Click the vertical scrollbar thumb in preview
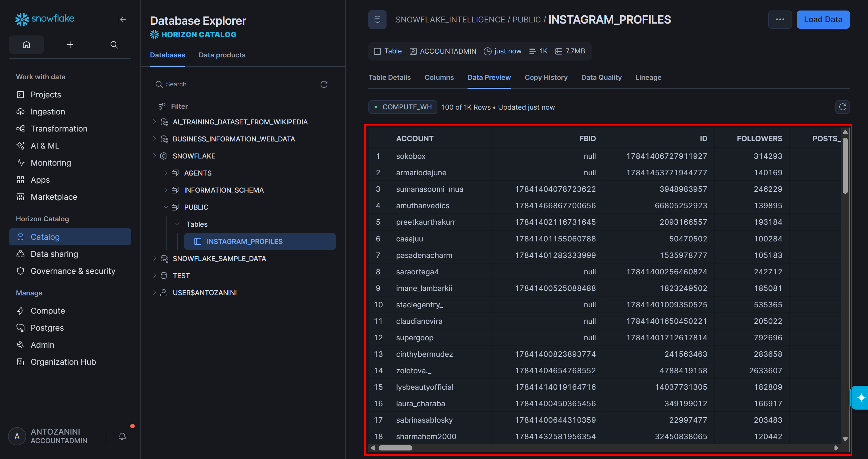 click(x=845, y=165)
